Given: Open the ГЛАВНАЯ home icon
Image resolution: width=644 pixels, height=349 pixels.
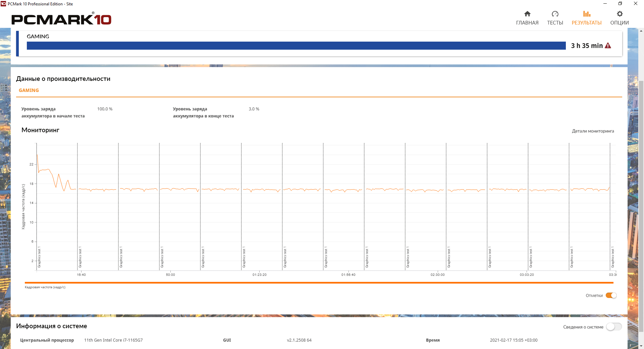Looking at the screenshot, I should point(527,14).
